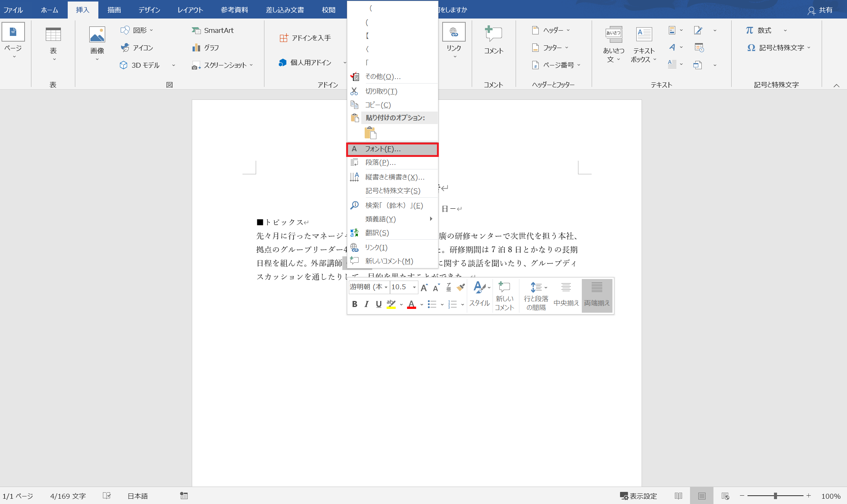The image size is (847, 504).
Task: Toggle the macro recording status icon
Action: click(x=184, y=496)
